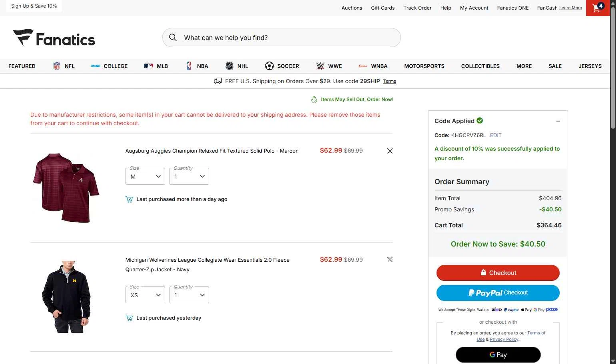Remove the Michigan Wolverines jacket from cart
Screen dimensions: 616x364
[390, 259]
